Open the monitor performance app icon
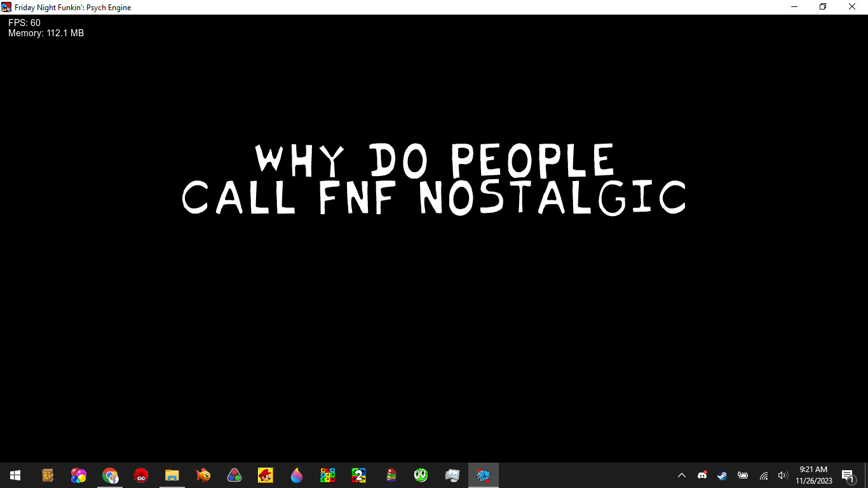This screenshot has height=488, width=868. (x=452, y=475)
